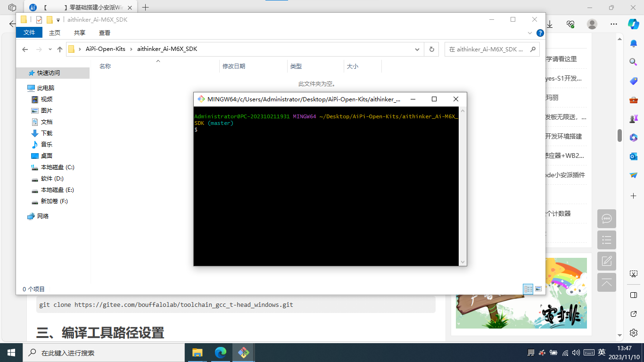The height and width of the screenshot is (362, 644).
Task: Expand the ribbon with the chevron
Action: click(529, 33)
